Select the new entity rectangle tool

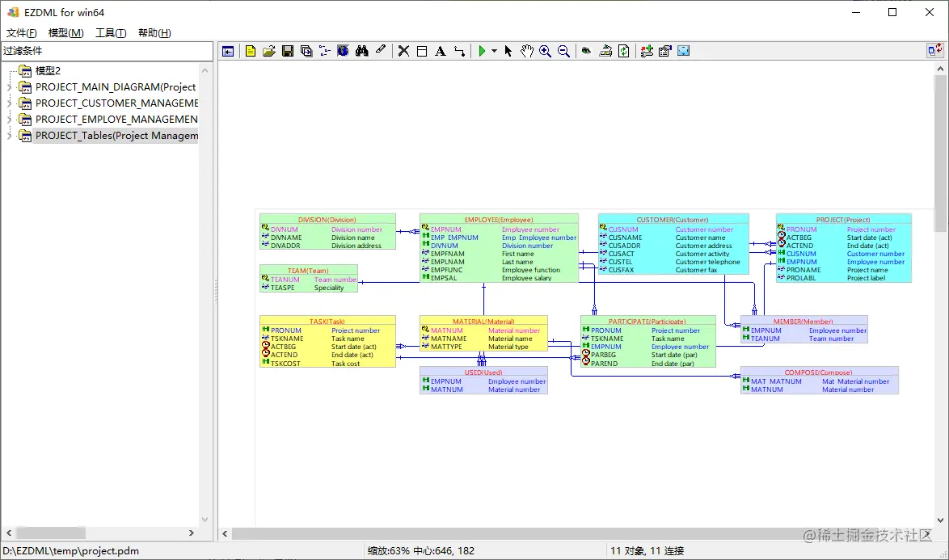(422, 52)
